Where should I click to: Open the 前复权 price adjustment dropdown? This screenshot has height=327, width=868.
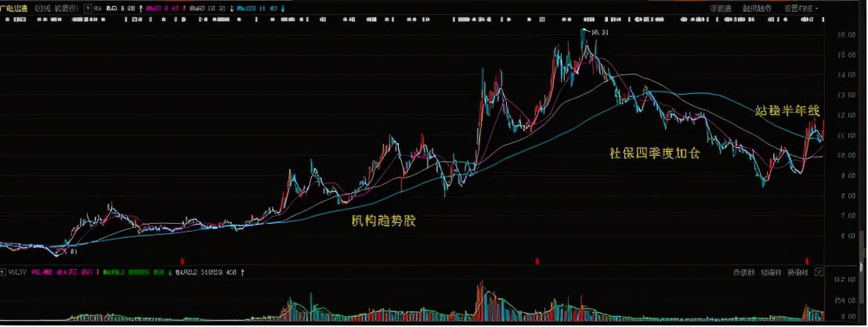66,8
